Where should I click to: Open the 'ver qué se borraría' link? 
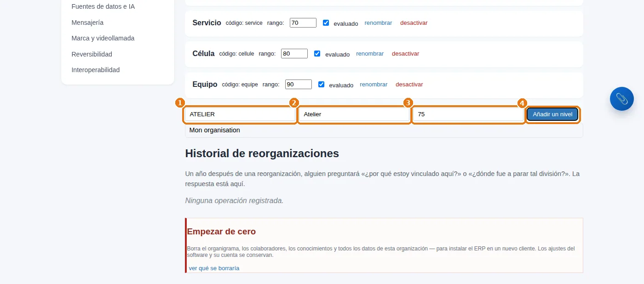click(x=214, y=268)
